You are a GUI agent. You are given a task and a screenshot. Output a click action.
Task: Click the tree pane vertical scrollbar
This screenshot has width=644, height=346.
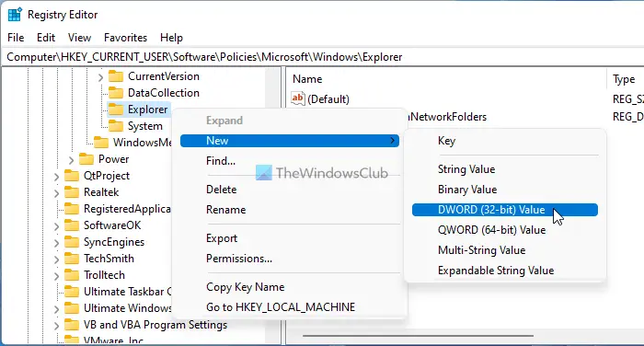click(x=272, y=88)
